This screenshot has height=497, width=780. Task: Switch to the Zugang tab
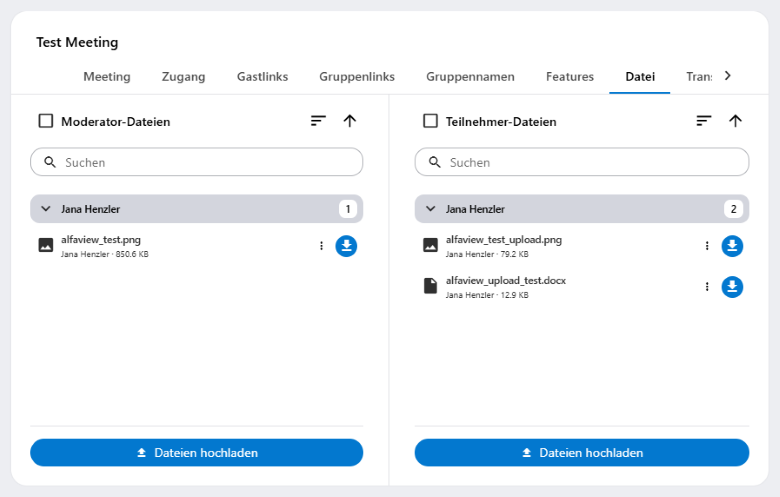(x=184, y=77)
